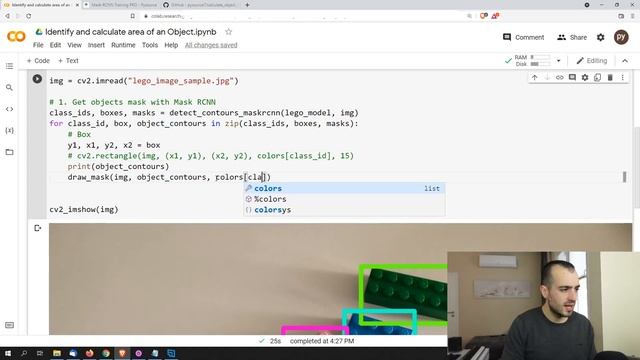Screen dimensions: 640x360
Task: Open the find and replace search icon
Action: (x=9, y=87)
